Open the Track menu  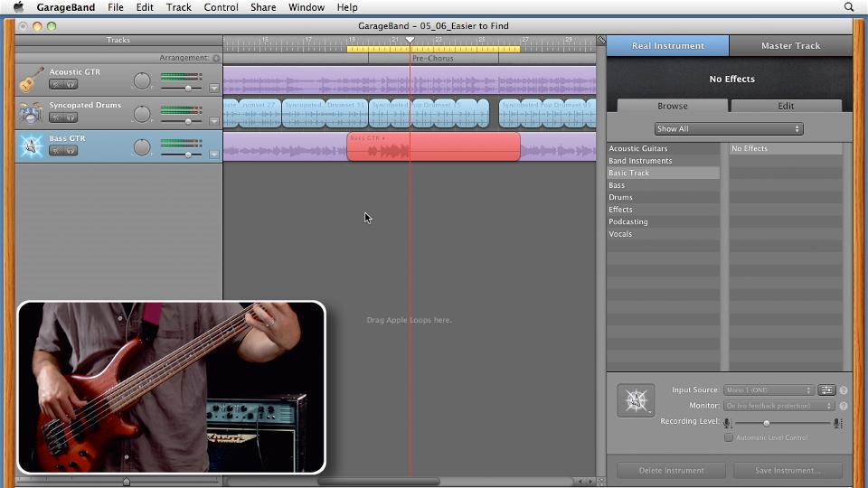point(179,7)
